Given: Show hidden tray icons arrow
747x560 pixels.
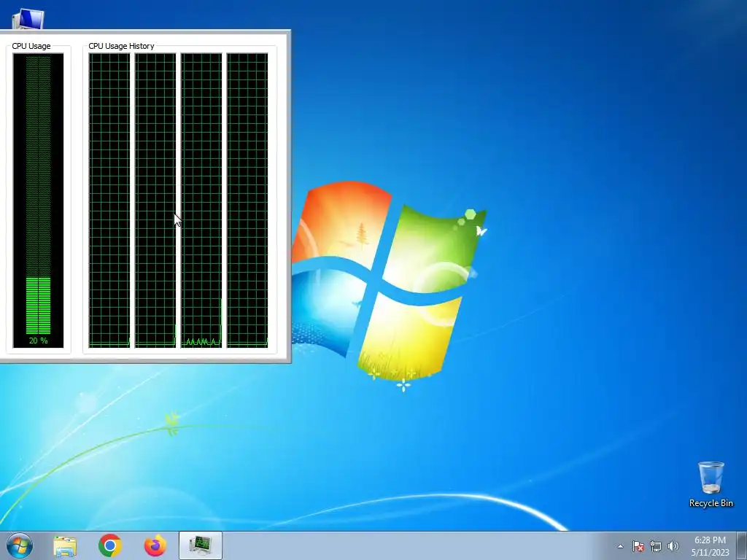Looking at the screenshot, I should (620, 546).
